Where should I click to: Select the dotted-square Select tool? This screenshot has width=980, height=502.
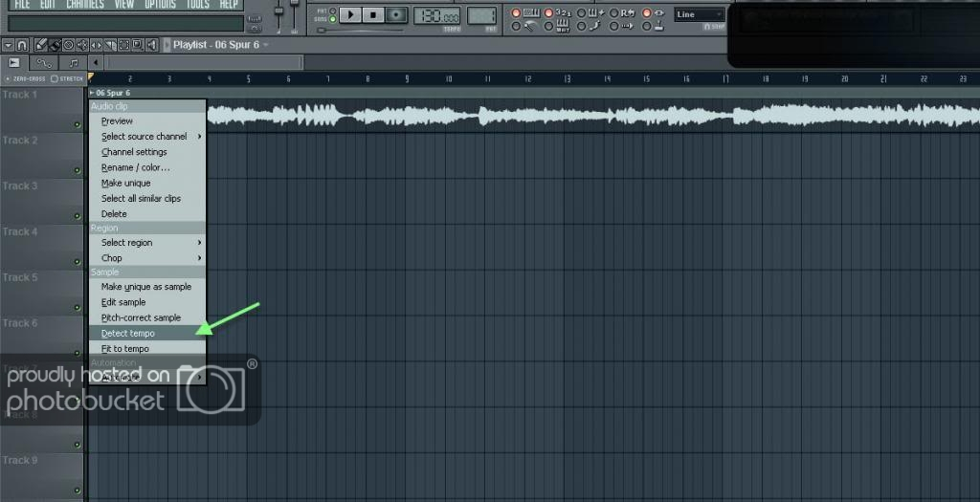pos(123,45)
